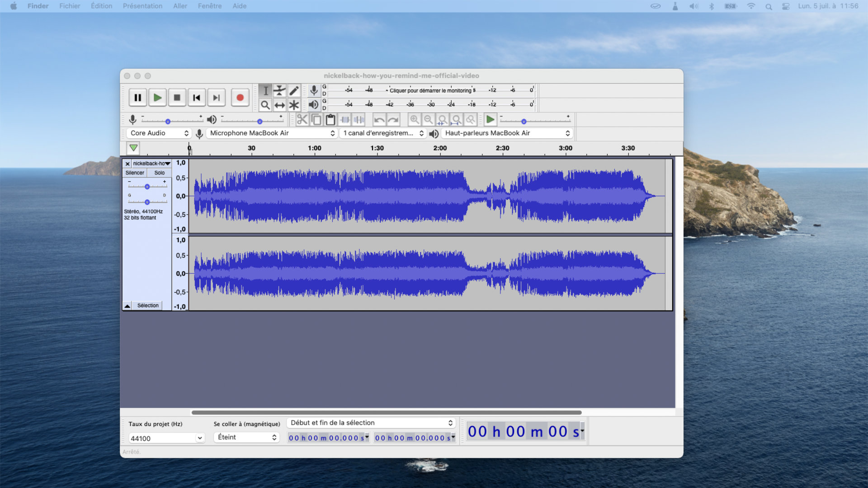Screen dimensions: 868x488
Task: Open Control Center in the menu bar
Action: click(786, 6)
